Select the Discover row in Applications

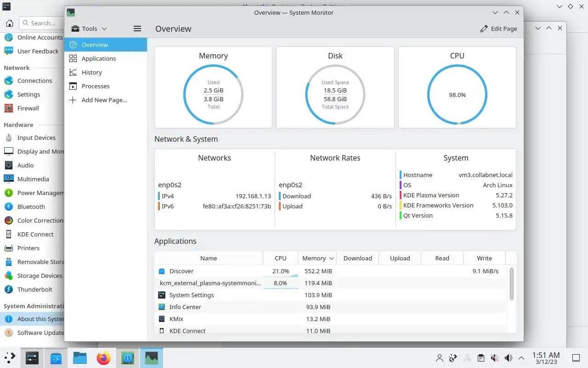[332, 271]
